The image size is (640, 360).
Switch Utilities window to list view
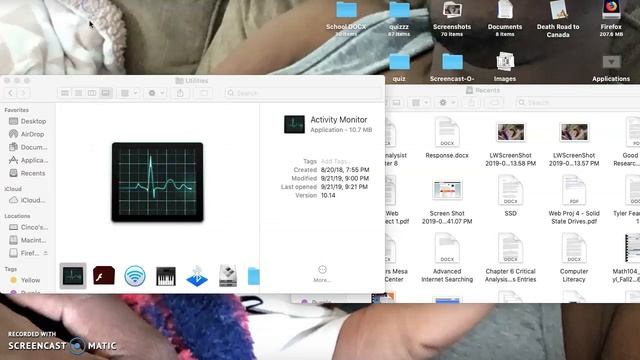click(78, 93)
